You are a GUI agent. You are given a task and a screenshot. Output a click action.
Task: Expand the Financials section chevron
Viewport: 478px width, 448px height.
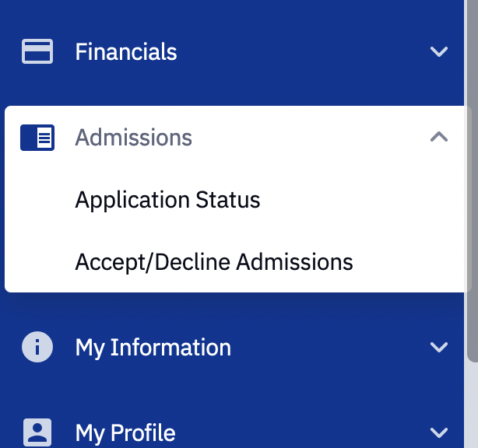tap(439, 52)
